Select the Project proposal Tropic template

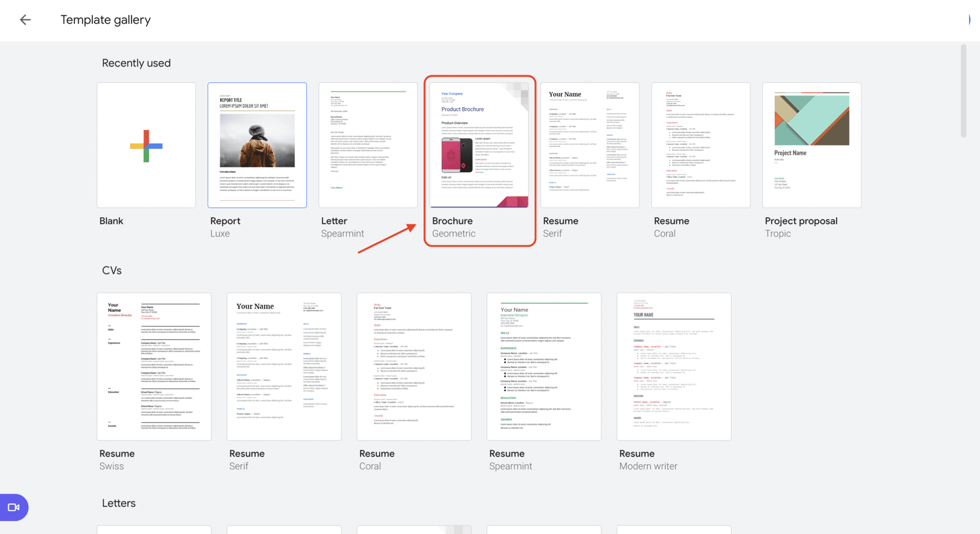[x=812, y=145]
